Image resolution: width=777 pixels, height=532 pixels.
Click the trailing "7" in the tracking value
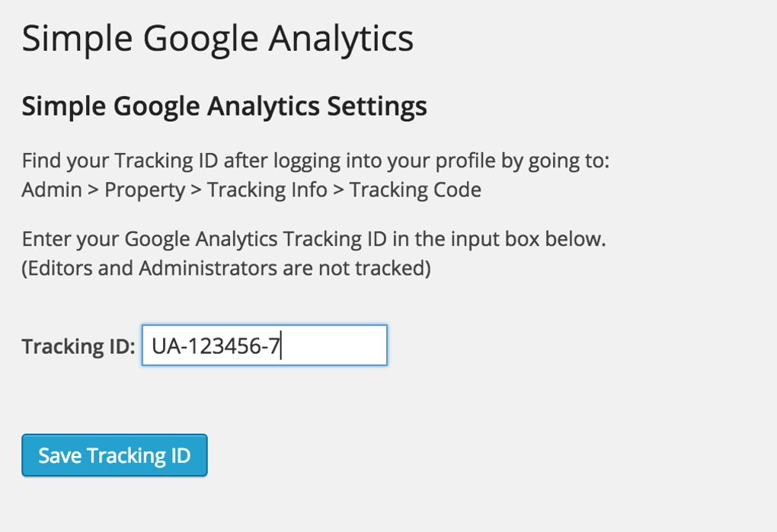pyautogui.click(x=275, y=346)
